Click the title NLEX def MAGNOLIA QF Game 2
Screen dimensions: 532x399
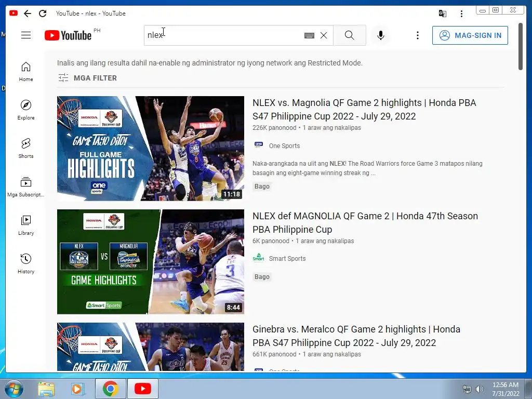(x=365, y=222)
